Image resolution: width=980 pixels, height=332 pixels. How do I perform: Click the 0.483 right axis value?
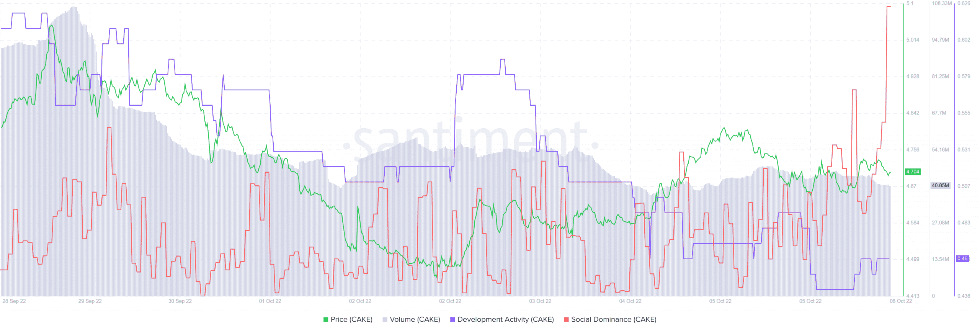pyautogui.click(x=964, y=223)
